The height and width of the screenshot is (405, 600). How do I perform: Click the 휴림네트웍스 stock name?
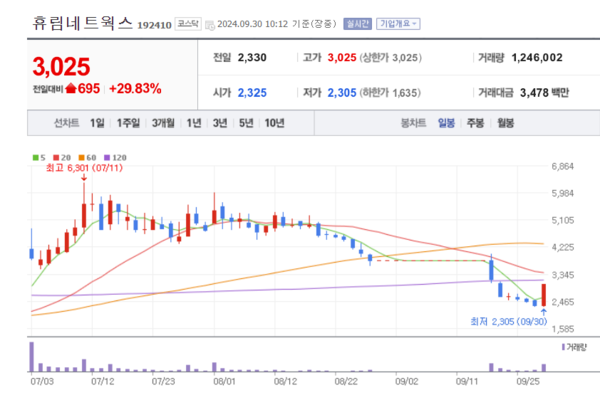click(x=82, y=23)
